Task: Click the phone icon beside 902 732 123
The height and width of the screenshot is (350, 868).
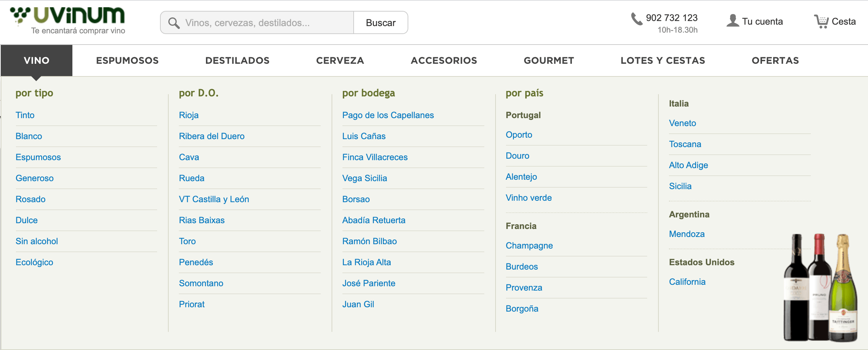Action: tap(636, 19)
